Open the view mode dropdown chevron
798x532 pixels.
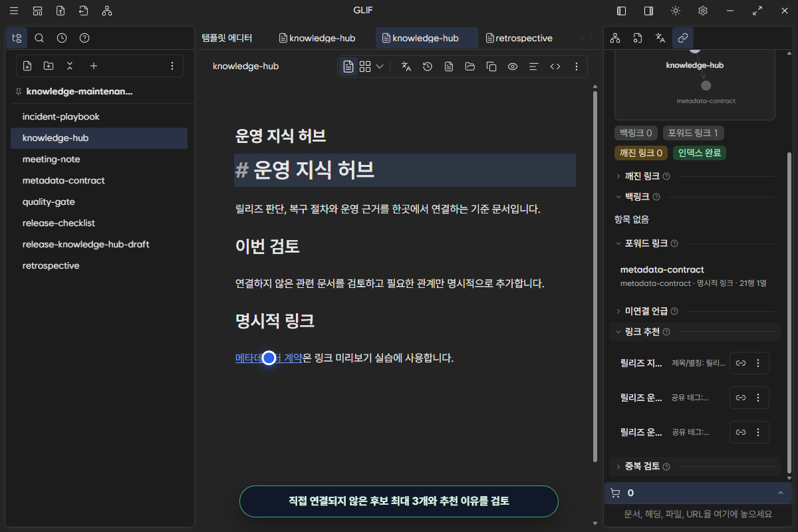[x=380, y=66]
